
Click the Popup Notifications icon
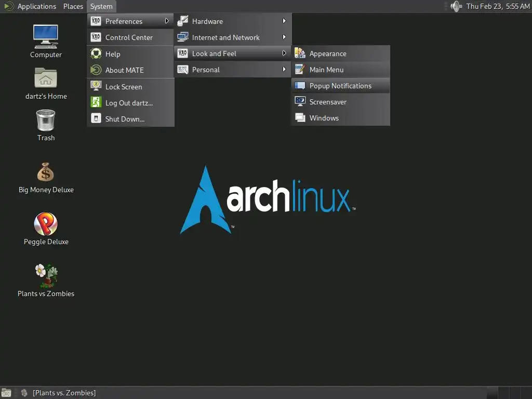pos(300,86)
